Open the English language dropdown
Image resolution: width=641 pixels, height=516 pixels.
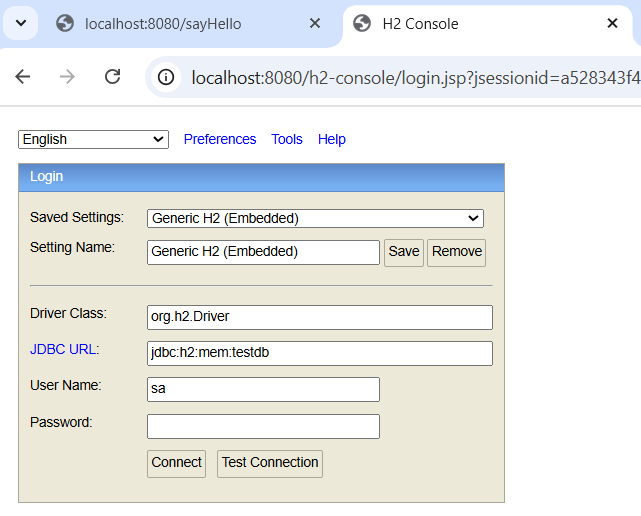(x=93, y=139)
